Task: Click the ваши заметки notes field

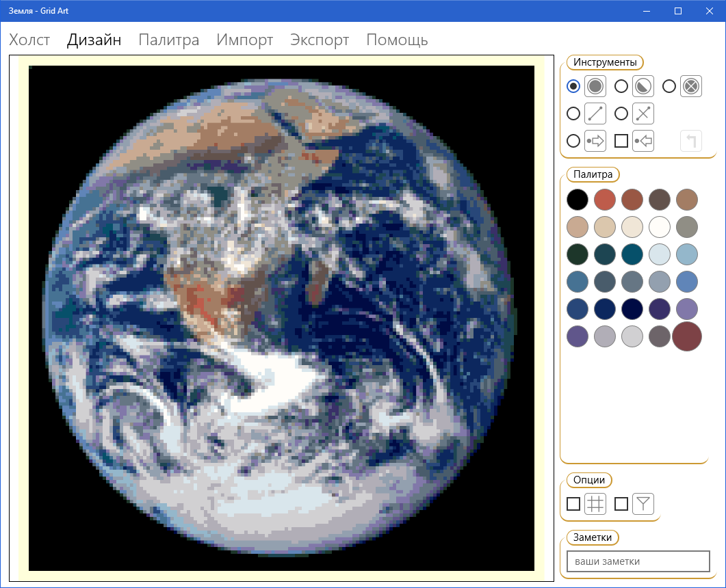Action: tap(638, 561)
